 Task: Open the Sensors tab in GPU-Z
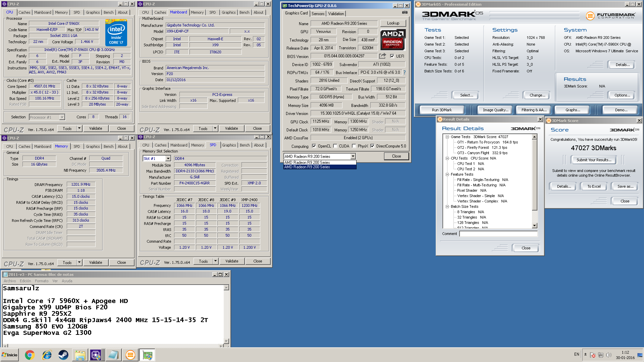[318, 14]
